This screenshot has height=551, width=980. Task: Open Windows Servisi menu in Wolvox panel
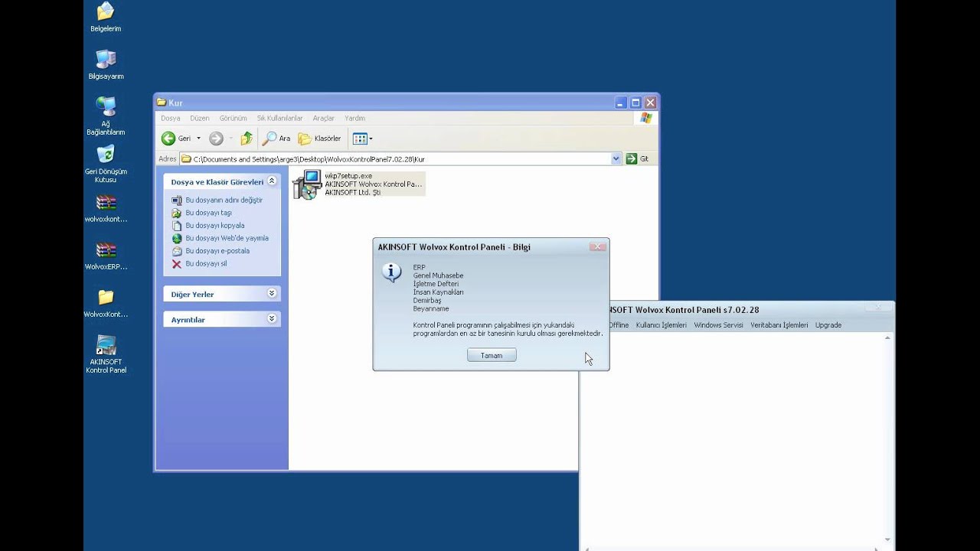(x=718, y=325)
